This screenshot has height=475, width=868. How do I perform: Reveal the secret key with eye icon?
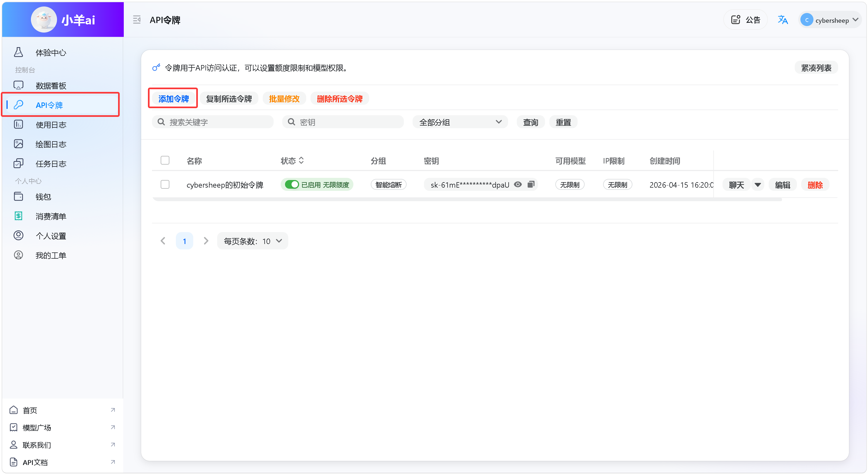(518, 184)
